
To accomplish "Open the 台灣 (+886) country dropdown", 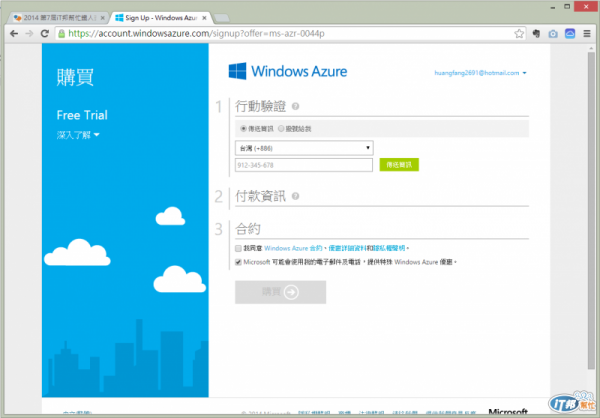I will [x=304, y=148].
